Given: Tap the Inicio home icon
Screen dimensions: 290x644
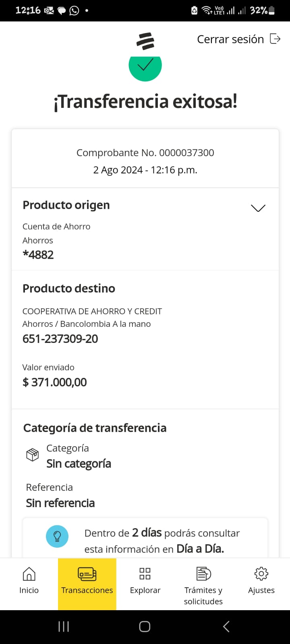Looking at the screenshot, I should 29,574.
